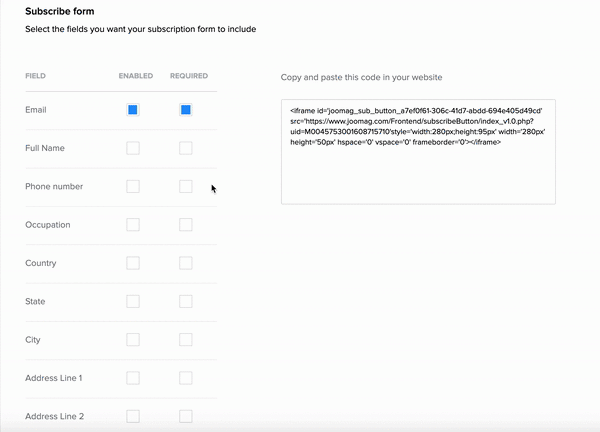600x432 pixels.
Task: Mark Occupation as required
Action: coord(186,225)
